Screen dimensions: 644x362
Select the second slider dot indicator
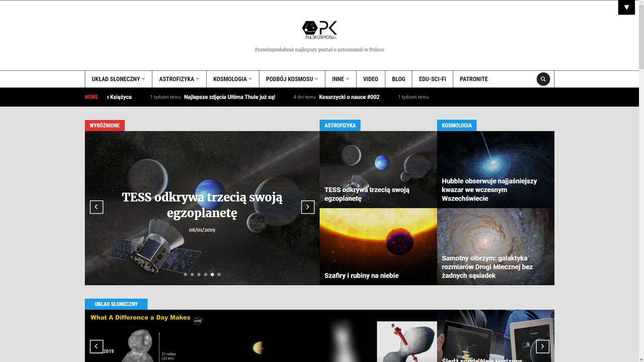[x=192, y=275]
